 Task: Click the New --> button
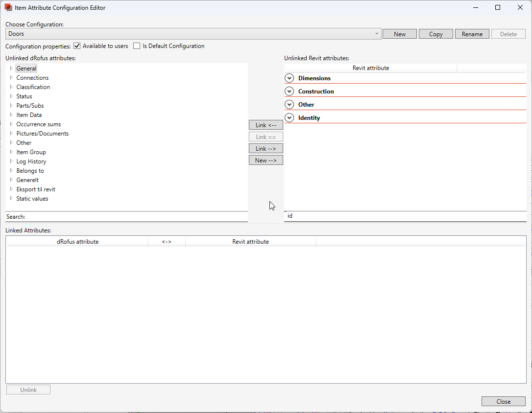[266, 161]
